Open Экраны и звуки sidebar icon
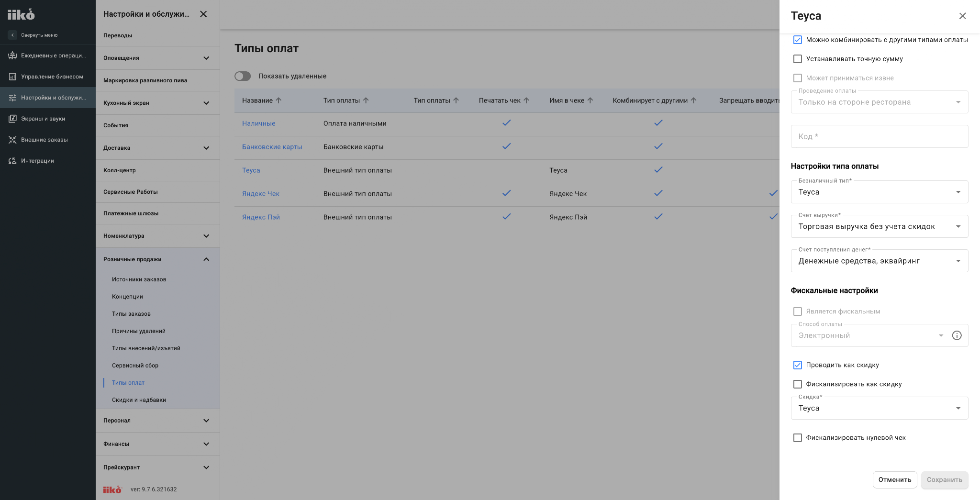Screen dimensions: 980x500 coord(12,119)
